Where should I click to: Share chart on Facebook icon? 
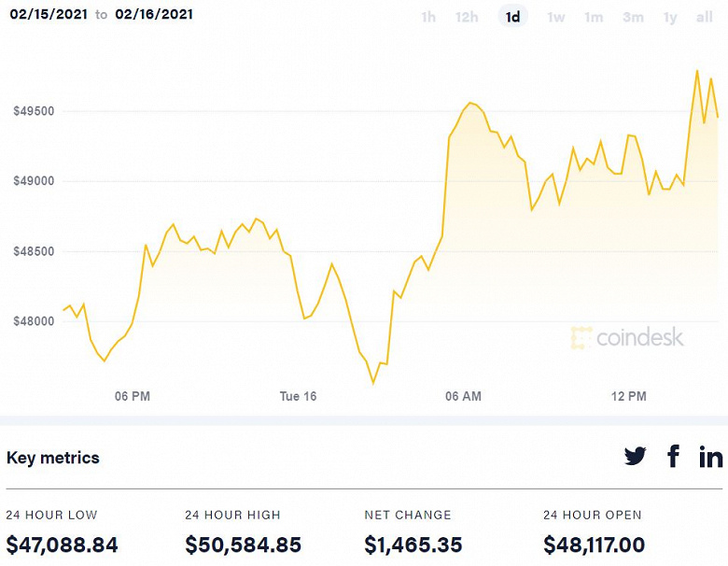673,456
